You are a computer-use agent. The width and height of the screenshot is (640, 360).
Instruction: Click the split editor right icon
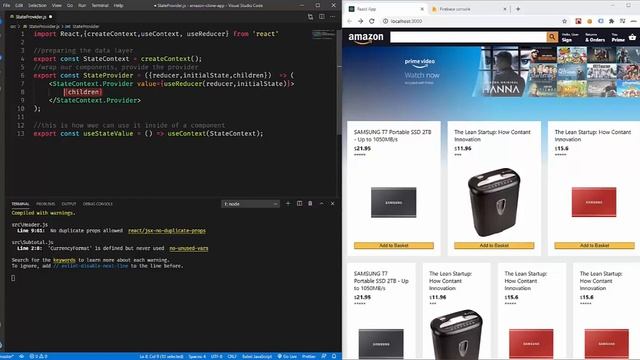point(322,17)
